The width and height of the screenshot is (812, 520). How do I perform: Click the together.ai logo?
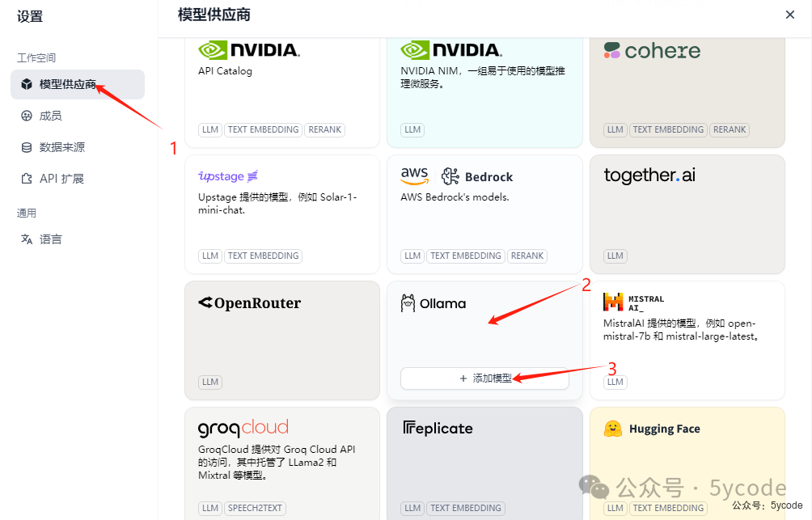click(x=649, y=175)
